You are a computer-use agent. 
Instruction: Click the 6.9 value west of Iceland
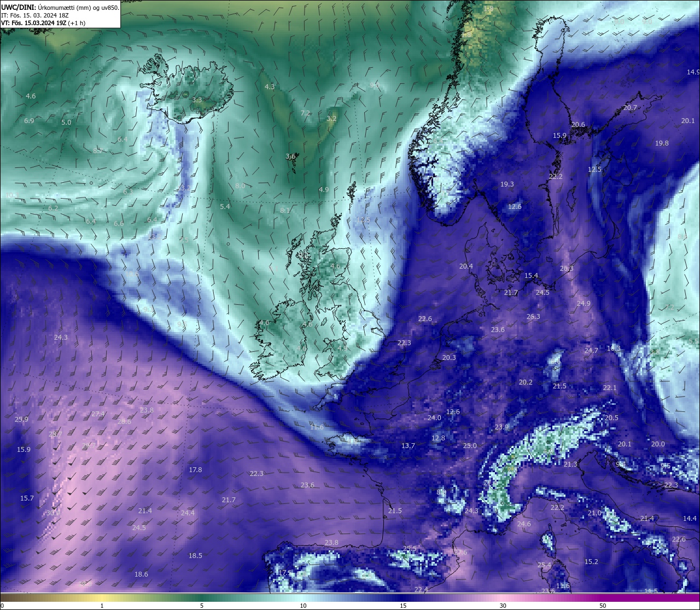(29, 120)
